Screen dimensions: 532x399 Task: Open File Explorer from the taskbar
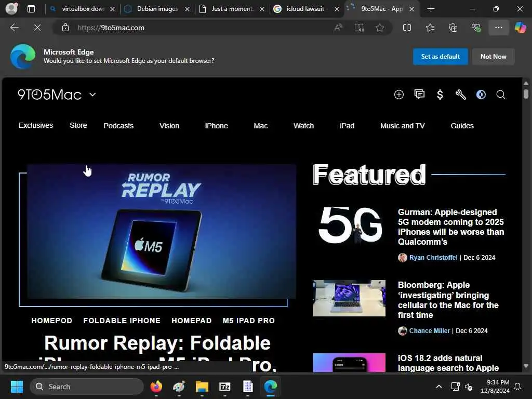click(202, 387)
